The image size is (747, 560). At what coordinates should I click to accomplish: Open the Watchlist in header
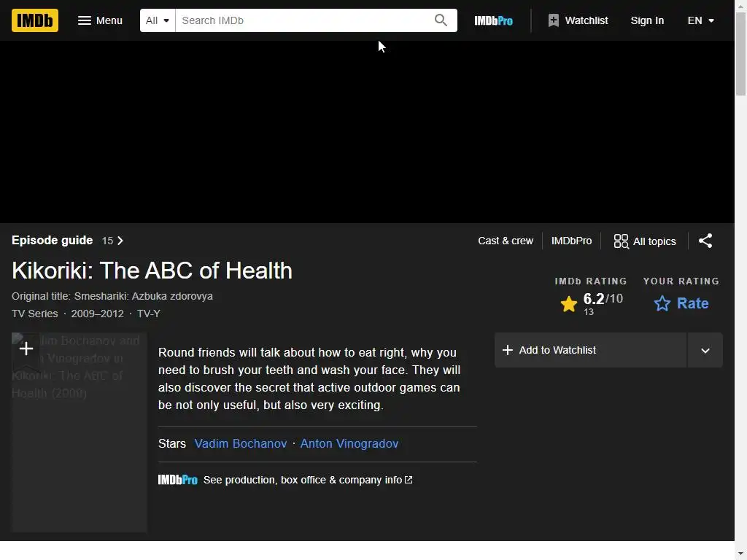tap(578, 20)
